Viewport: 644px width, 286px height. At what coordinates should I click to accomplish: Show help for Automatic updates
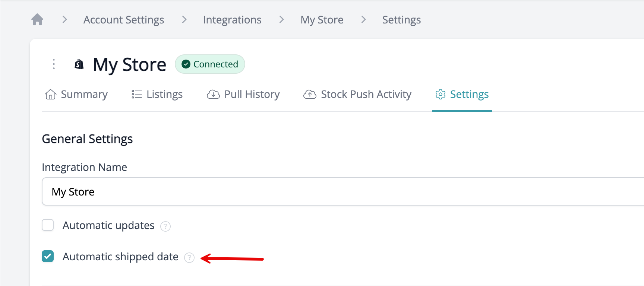165,226
